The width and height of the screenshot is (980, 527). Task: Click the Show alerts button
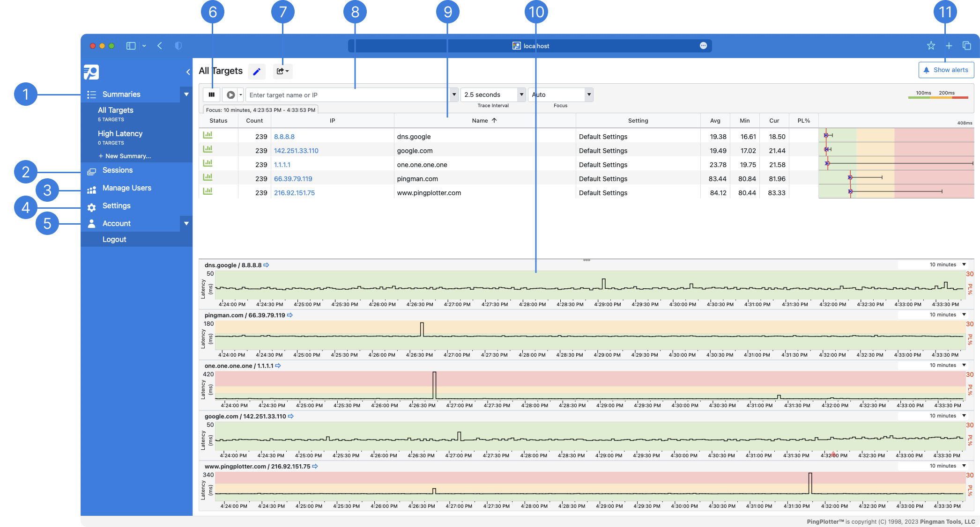coord(946,70)
